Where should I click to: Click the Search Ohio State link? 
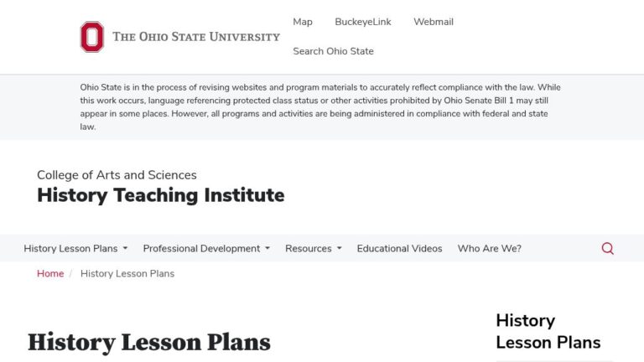(x=333, y=51)
